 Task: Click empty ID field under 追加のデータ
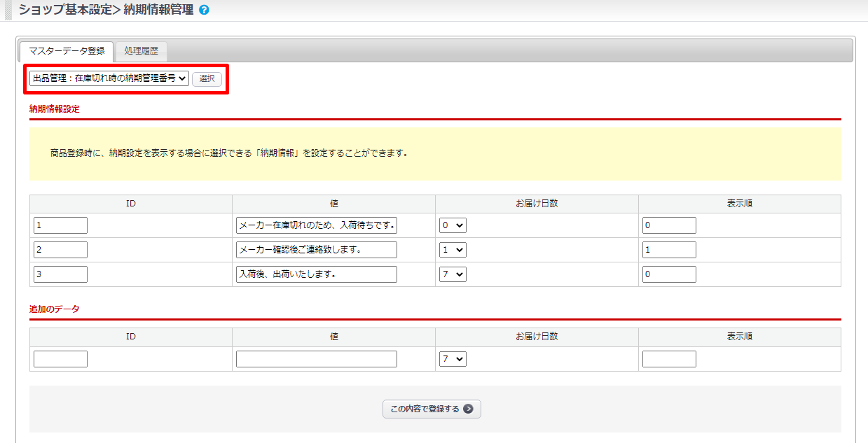click(60, 359)
